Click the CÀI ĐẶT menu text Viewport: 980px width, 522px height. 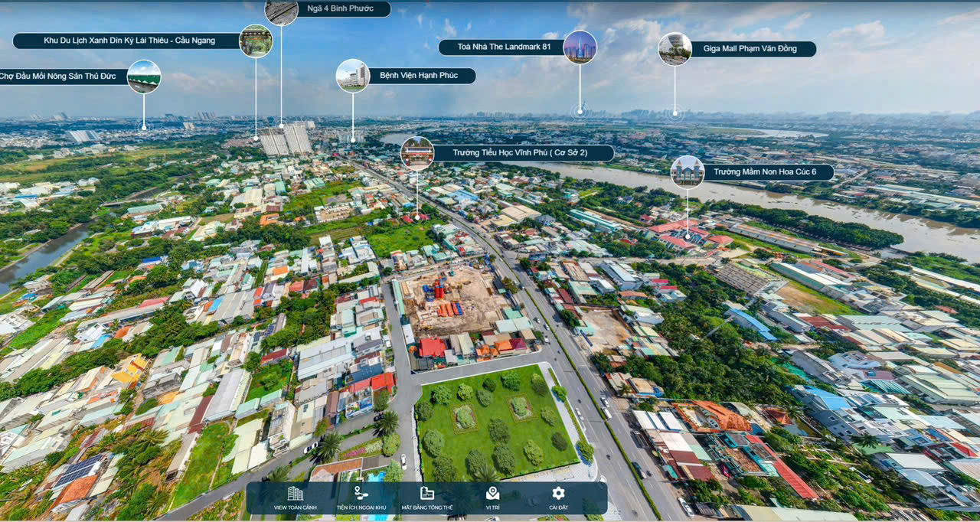coord(558,508)
